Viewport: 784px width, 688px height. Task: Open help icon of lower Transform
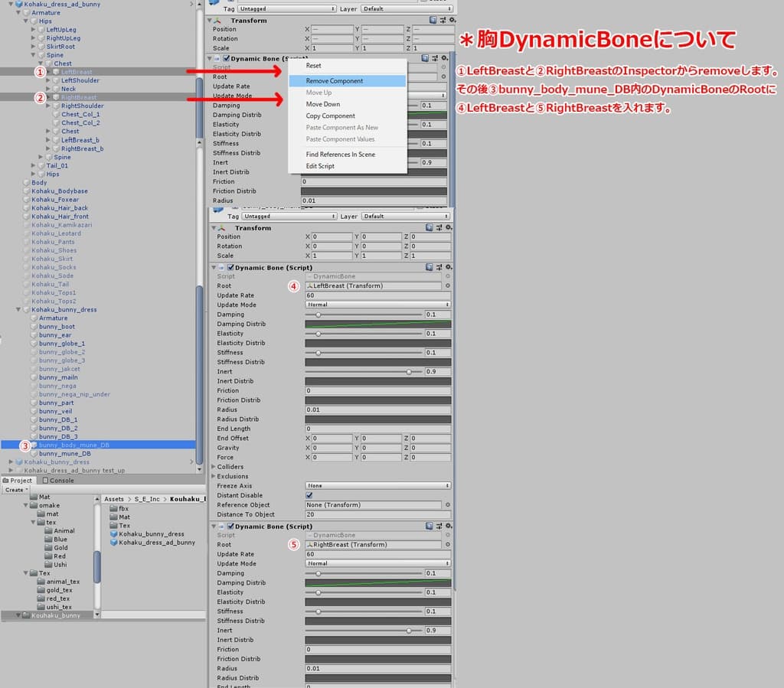point(429,227)
